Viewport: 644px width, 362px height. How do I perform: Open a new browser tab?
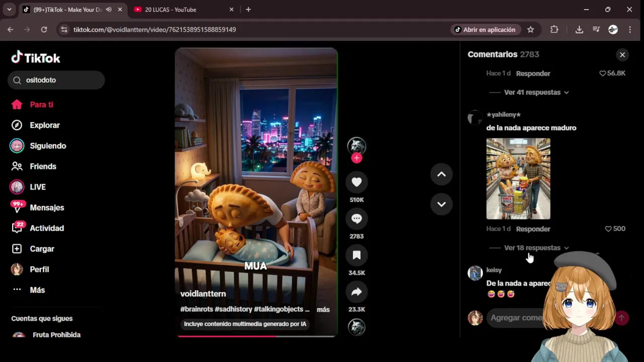[x=248, y=10]
